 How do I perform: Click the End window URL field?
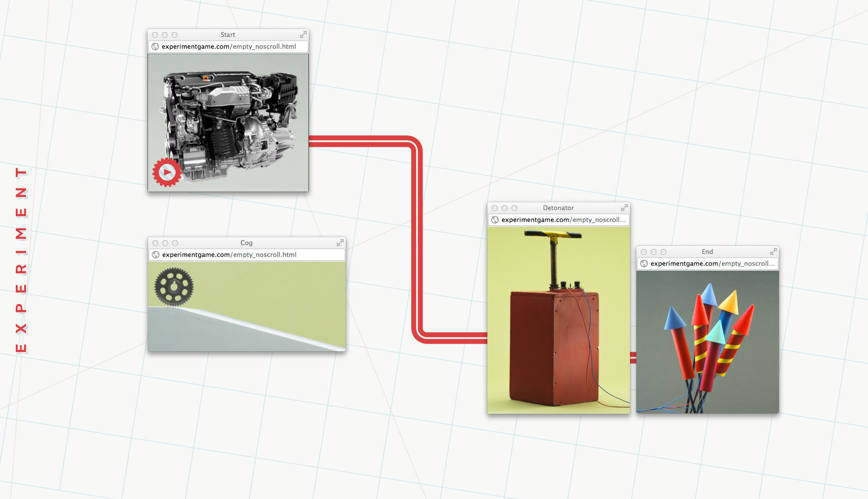click(x=712, y=264)
